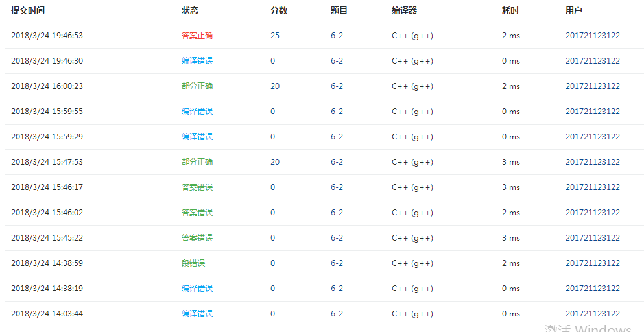Open 编译错误 status for 19:46:30 submission
This screenshot has height=332, width=644.
[x=197, y=61]
